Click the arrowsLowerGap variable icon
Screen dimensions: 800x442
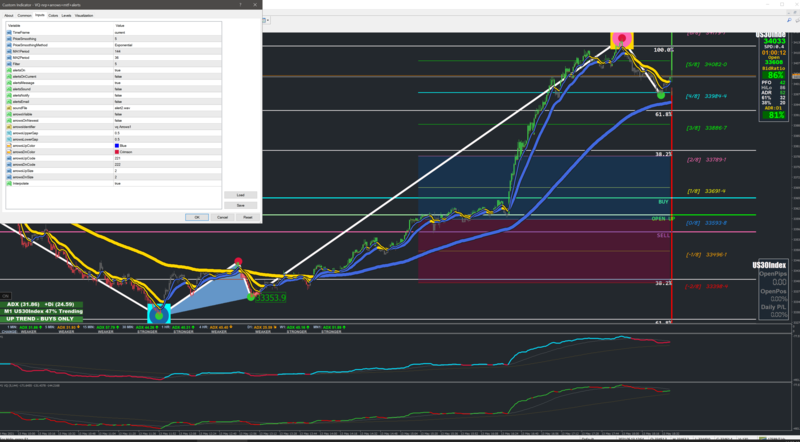pos(9,139)
